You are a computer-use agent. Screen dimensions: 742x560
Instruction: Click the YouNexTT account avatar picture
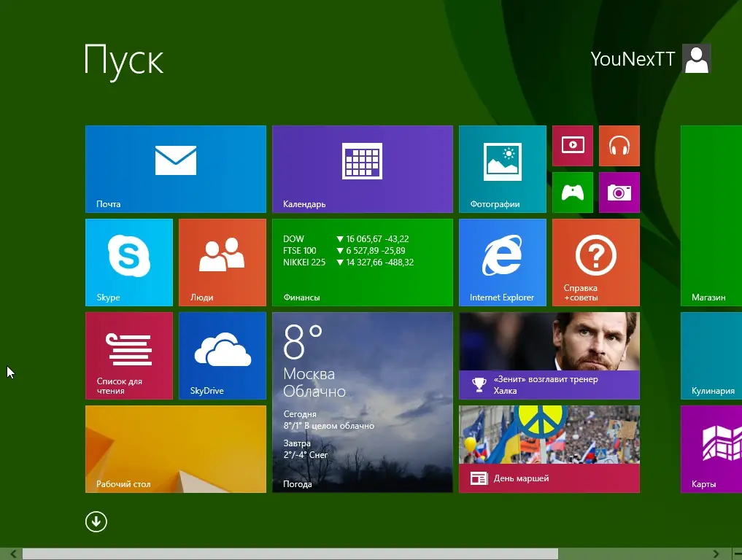[x=697, y=58]
